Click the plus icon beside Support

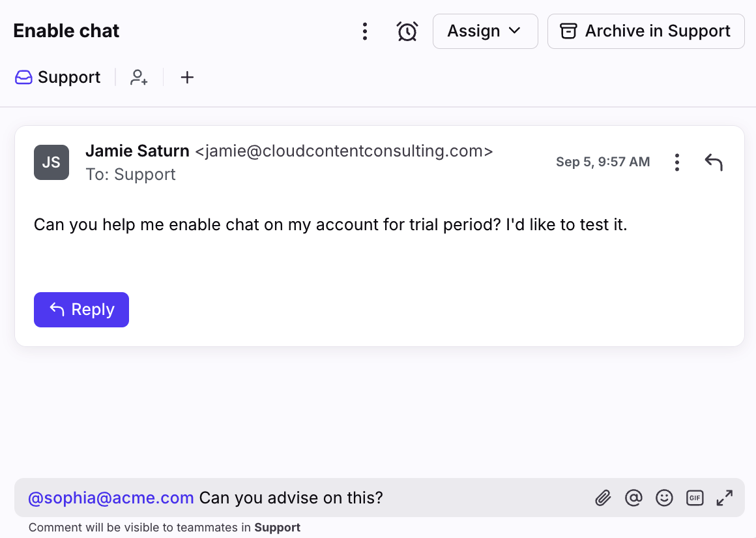187,77
